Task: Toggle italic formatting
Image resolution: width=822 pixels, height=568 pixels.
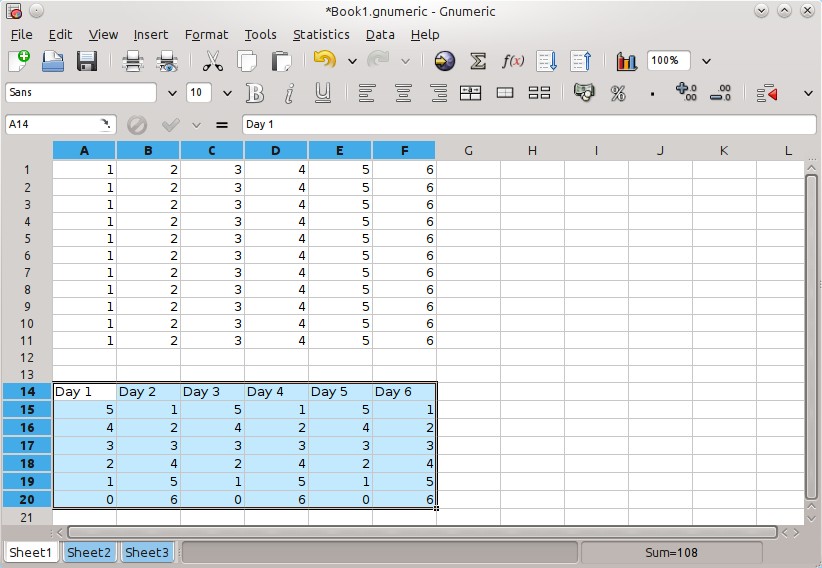Action: 289,93
